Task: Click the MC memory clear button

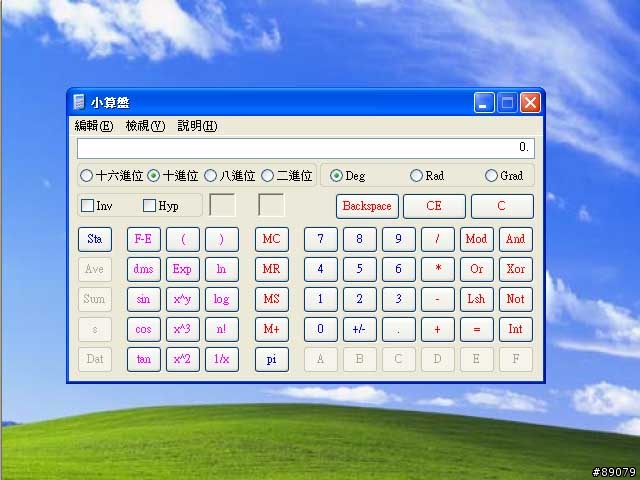Action: coord(272,239)
